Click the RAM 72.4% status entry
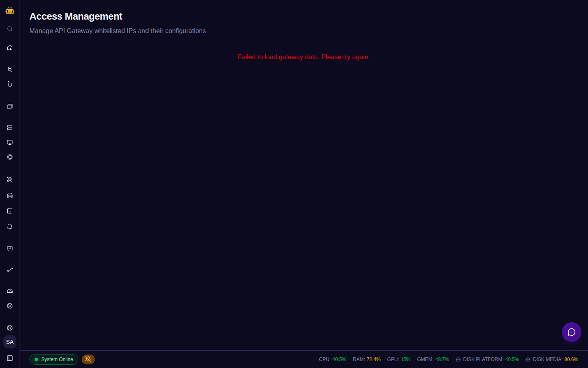 coord(367,359)
